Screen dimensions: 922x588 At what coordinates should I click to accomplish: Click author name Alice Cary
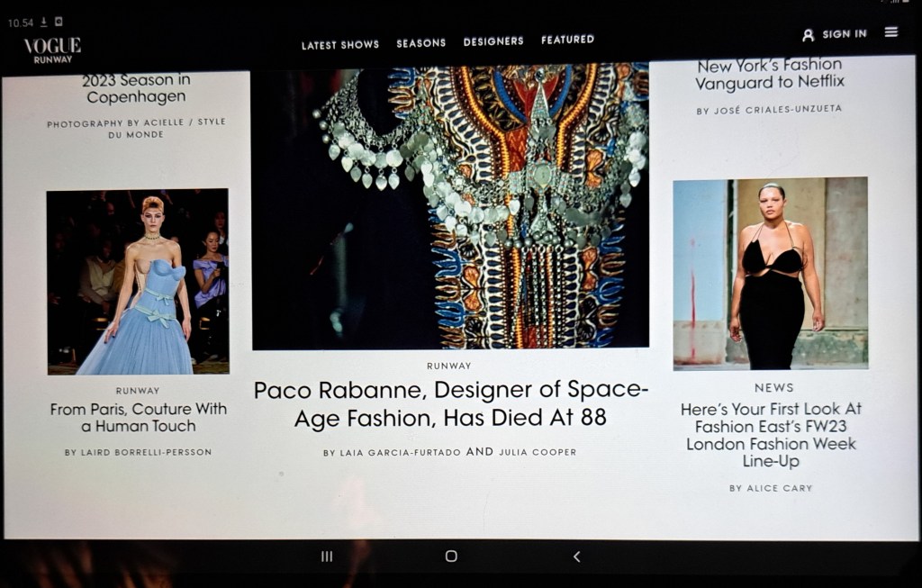point(771,488)
